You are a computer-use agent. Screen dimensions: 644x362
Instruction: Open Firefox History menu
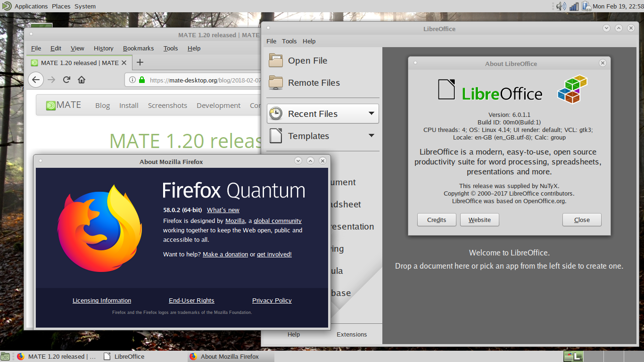pos(104,48)
